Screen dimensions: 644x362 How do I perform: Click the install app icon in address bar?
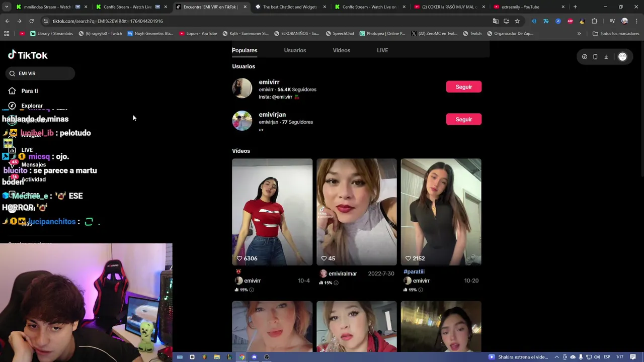(506, 21)
